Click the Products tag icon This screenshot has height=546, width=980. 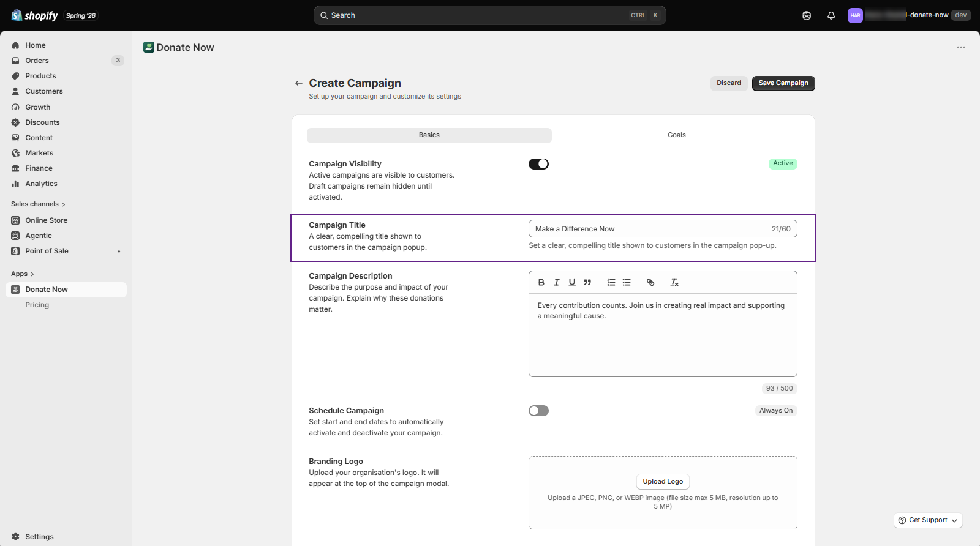click(x=15, y=76)
